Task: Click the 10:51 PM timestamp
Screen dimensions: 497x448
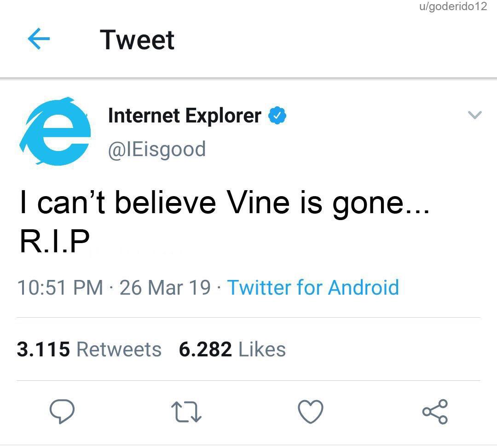Action: [60, 288]
